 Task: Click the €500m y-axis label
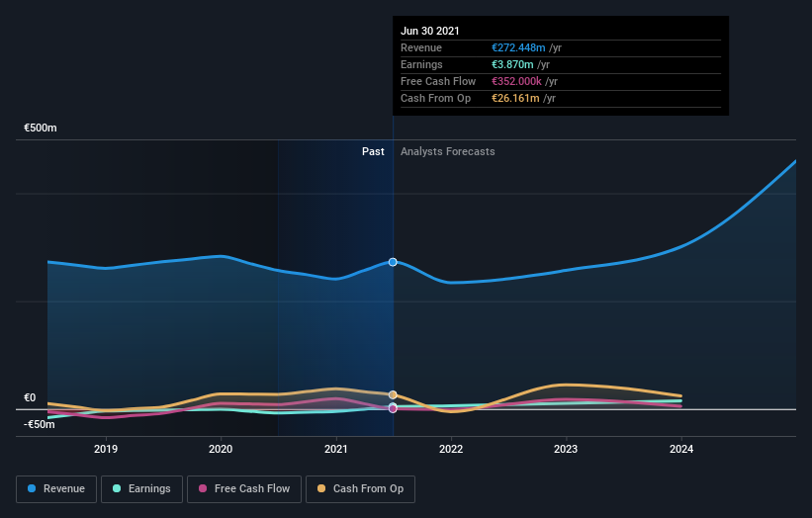point(41,128)
